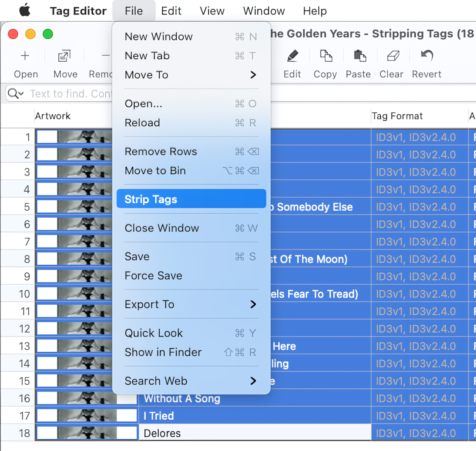Image resolution: width=476 pixels, height=451 pixels.
Task: Click the Open plus icon in toolbar
Action: (25, 56)
